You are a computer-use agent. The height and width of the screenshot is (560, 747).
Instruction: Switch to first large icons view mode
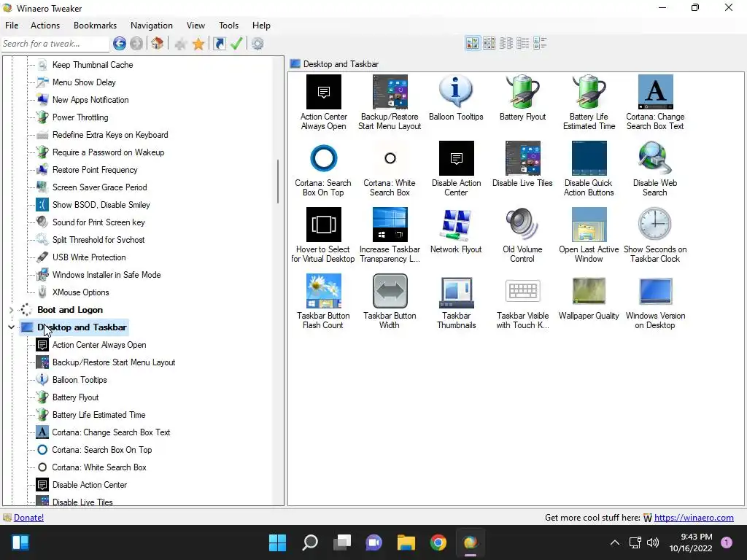point(473,43)
